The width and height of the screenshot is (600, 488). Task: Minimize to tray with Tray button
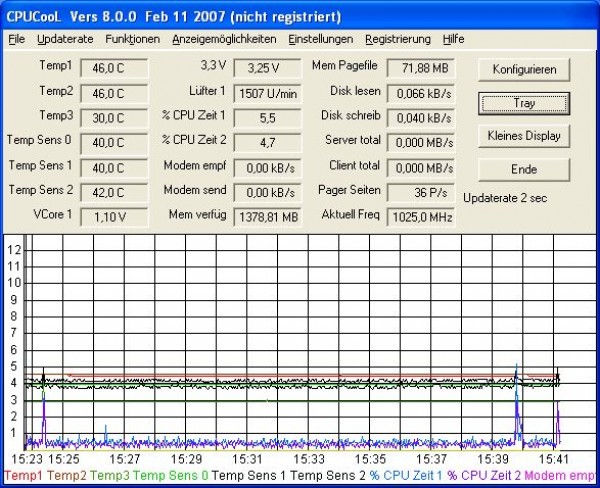524,102
